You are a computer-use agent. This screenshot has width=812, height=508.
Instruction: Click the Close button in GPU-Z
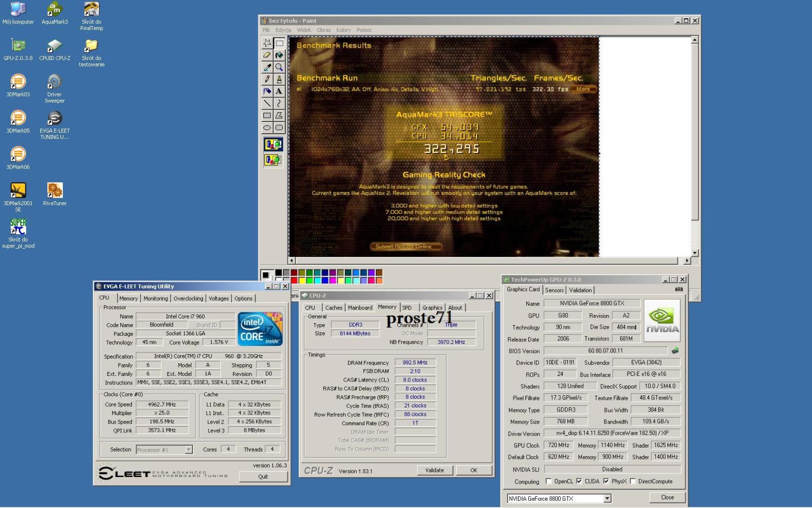pos(667,497)
